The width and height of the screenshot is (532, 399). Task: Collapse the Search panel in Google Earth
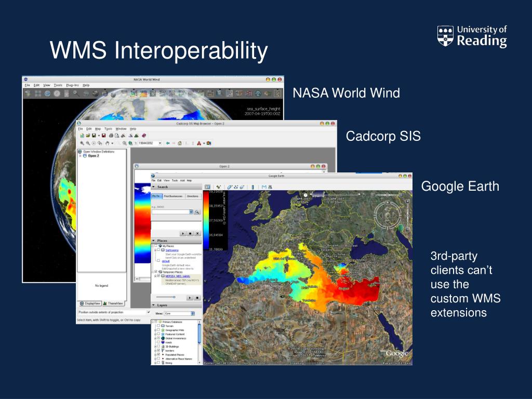[153, 187]
